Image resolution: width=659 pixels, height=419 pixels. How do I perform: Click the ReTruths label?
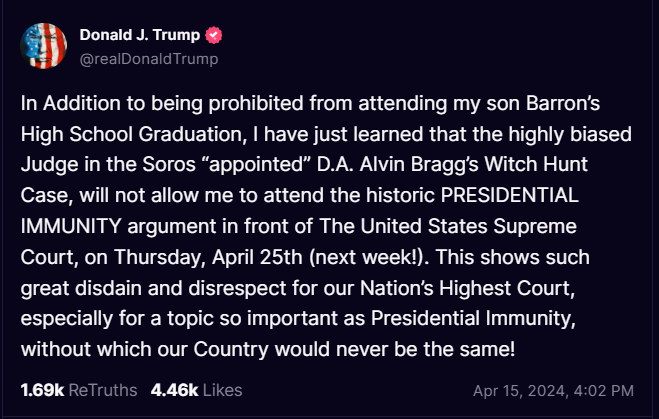(x=103, y=390)
